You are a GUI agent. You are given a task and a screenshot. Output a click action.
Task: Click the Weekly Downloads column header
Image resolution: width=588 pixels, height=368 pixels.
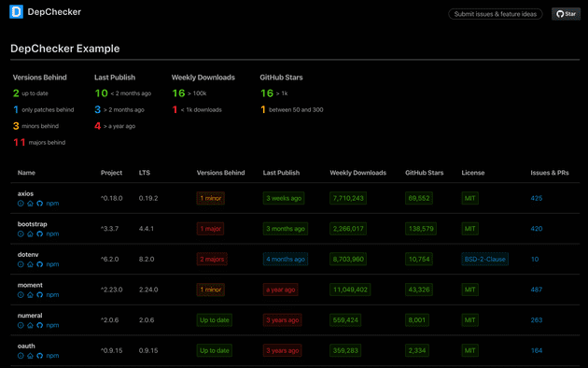pos(357,173)
